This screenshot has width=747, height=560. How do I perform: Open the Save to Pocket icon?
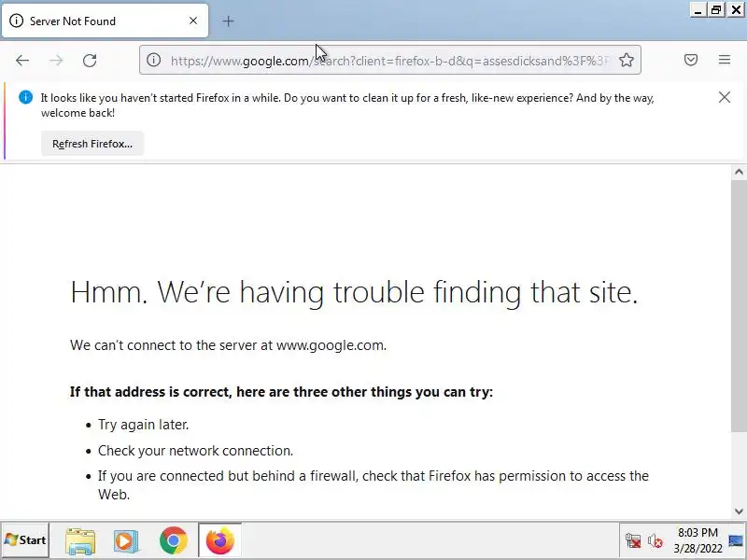click(691, 60)
